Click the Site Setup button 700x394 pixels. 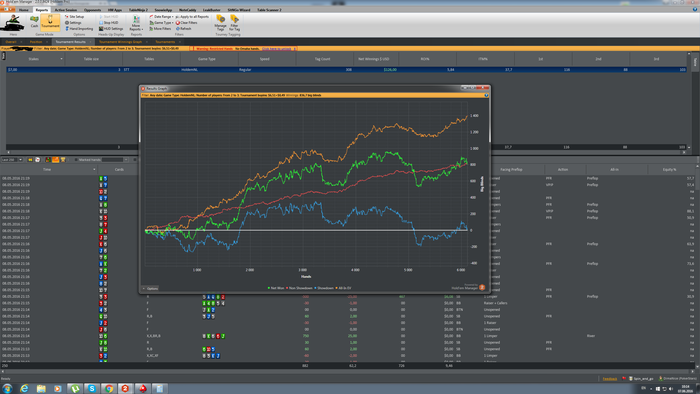(74, 17)
